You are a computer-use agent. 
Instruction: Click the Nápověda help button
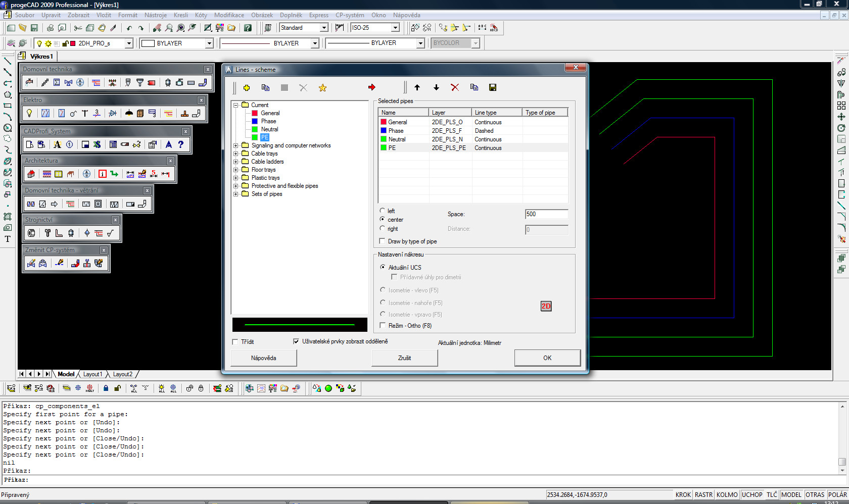pos(263,358)
